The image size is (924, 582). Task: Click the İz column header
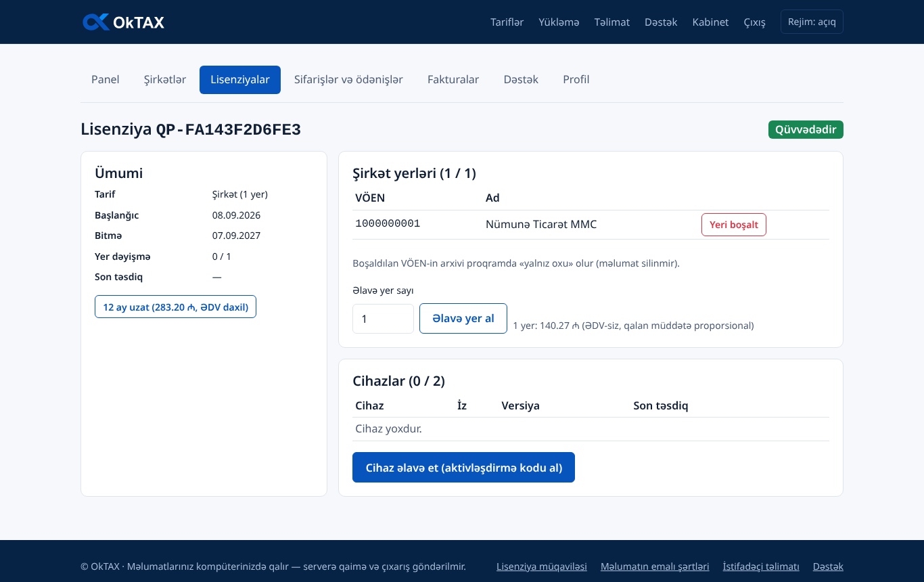[462, 406]
